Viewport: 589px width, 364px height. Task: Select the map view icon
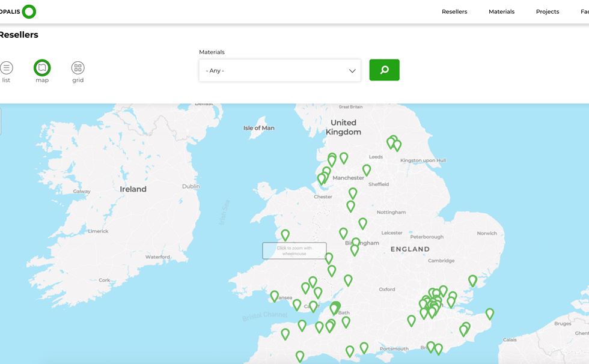[42, 68]
